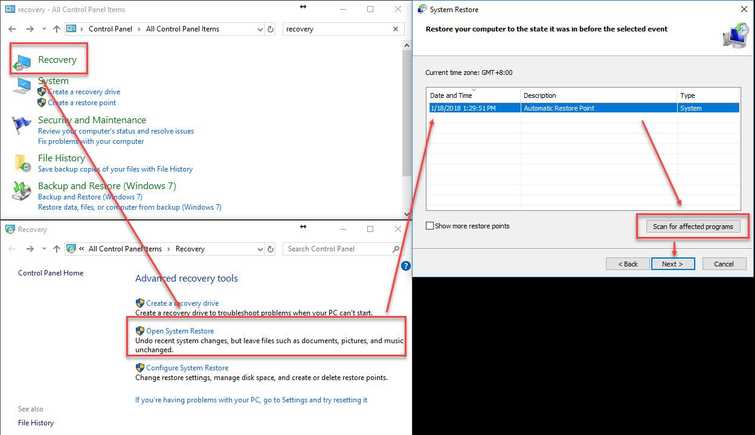
Task: Open Security and Maintenance heading
Action: pos(92,120)
